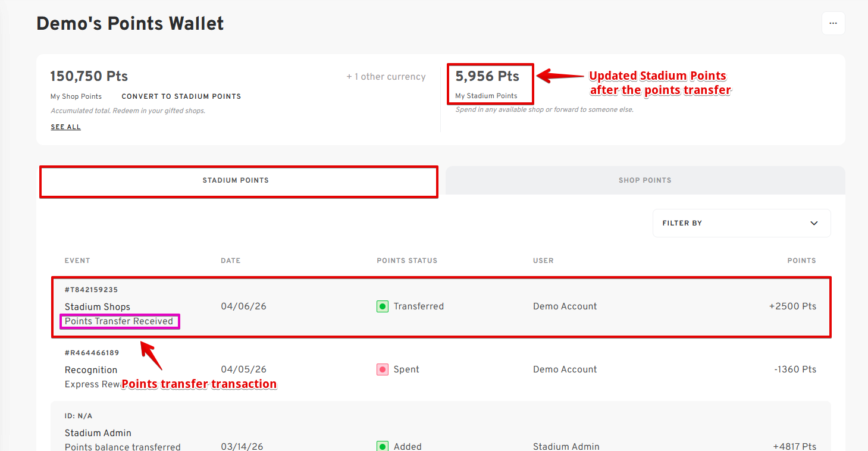Sort by the Date column header
The width and height of the screenshot is (868, 451).
(x=230, y=261)
